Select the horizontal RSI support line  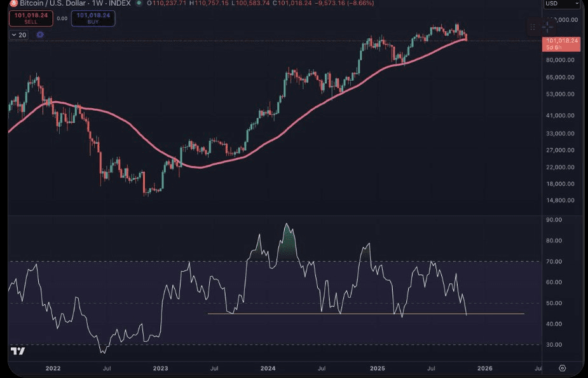[x=381, y=313]
